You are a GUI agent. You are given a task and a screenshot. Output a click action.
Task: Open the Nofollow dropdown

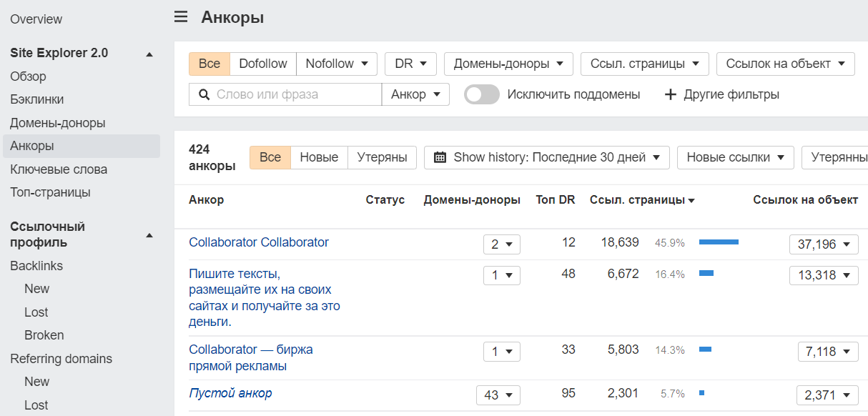coord(337,64)
